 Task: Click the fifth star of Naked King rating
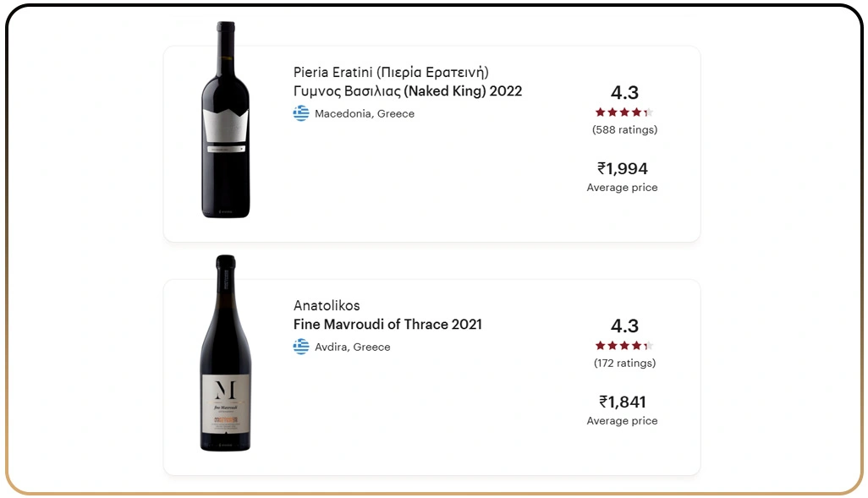(647, 111)
